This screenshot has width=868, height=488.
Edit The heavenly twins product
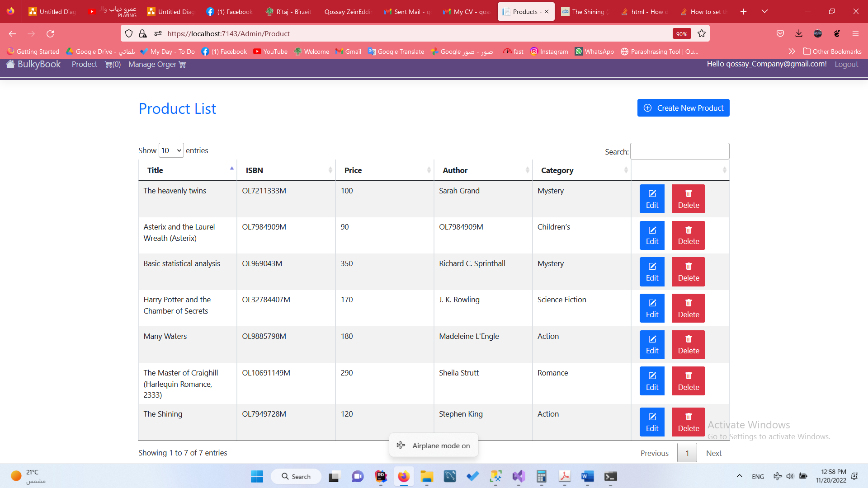coord(652,199)
